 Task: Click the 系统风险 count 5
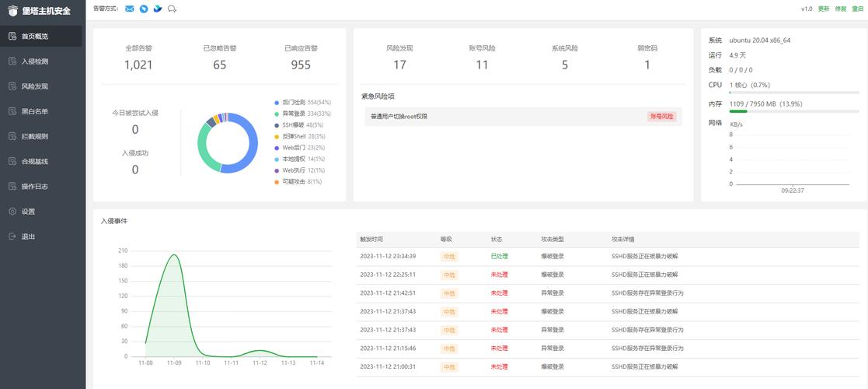tap(565, 65)
